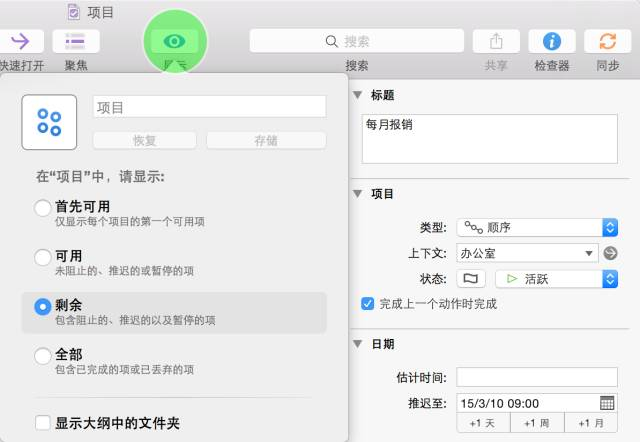The width and height of the screenshot is (640, 442).
Task: Click the Sync arrows icon
Action: [607, 41]
